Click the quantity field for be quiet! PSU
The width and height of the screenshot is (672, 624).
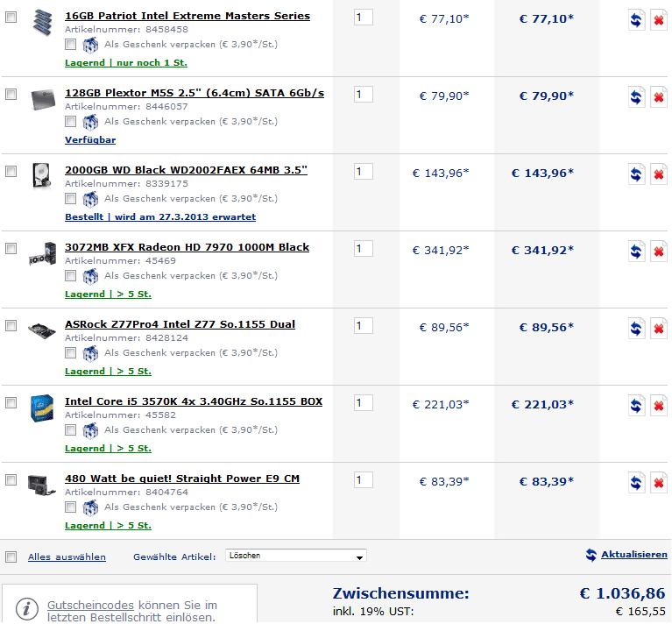364,480
